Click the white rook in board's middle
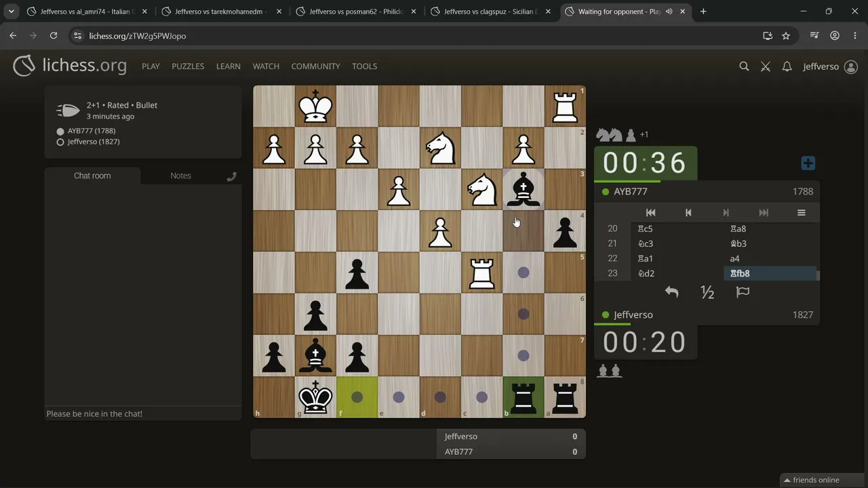868x488 pixels. pos(481,272)
